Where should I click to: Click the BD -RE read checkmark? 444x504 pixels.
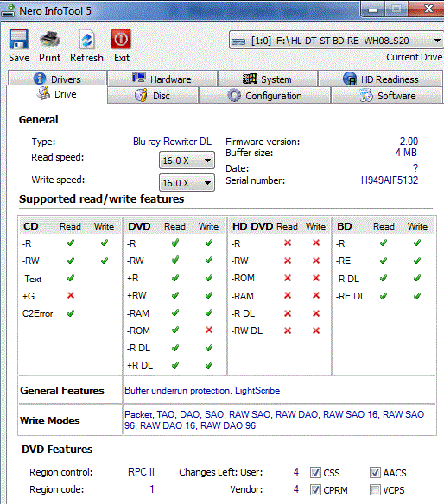click(384, 261)
